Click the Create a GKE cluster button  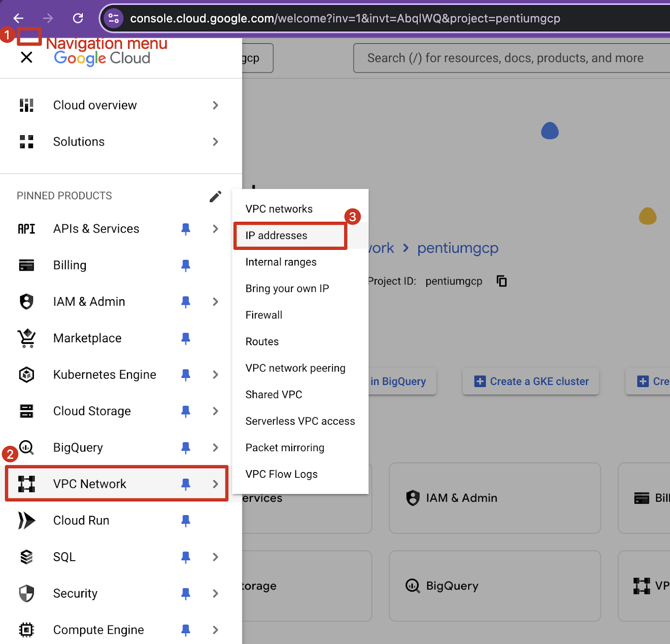pyautogui.click(x=531, y=381)
